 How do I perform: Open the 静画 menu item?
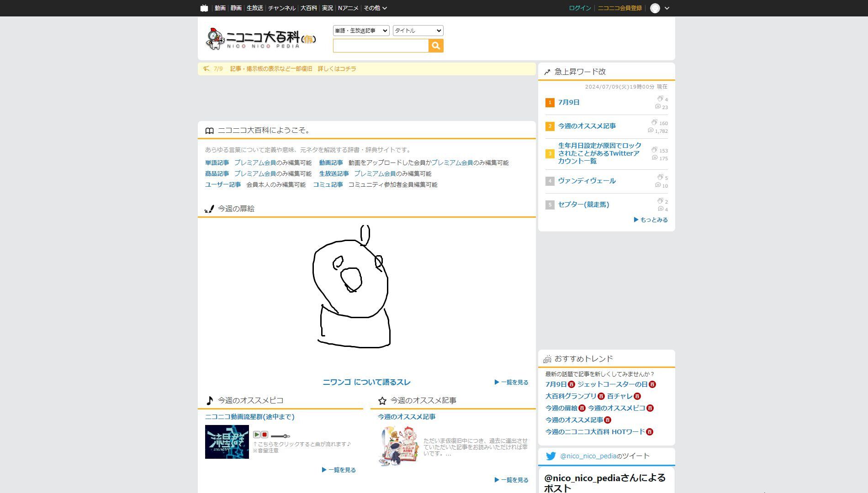click(x=236, y=8)
